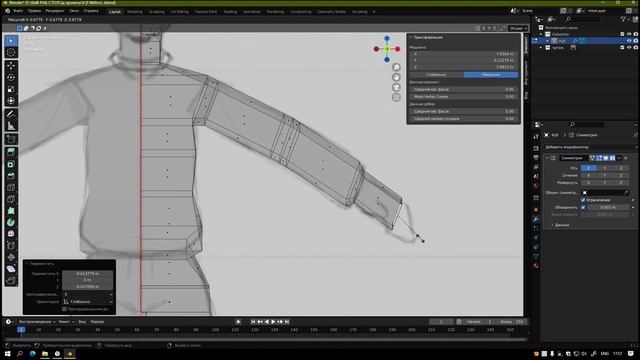Select the Extrude Region tool
The height and width of the screenshot is (360, 640).
11,153
